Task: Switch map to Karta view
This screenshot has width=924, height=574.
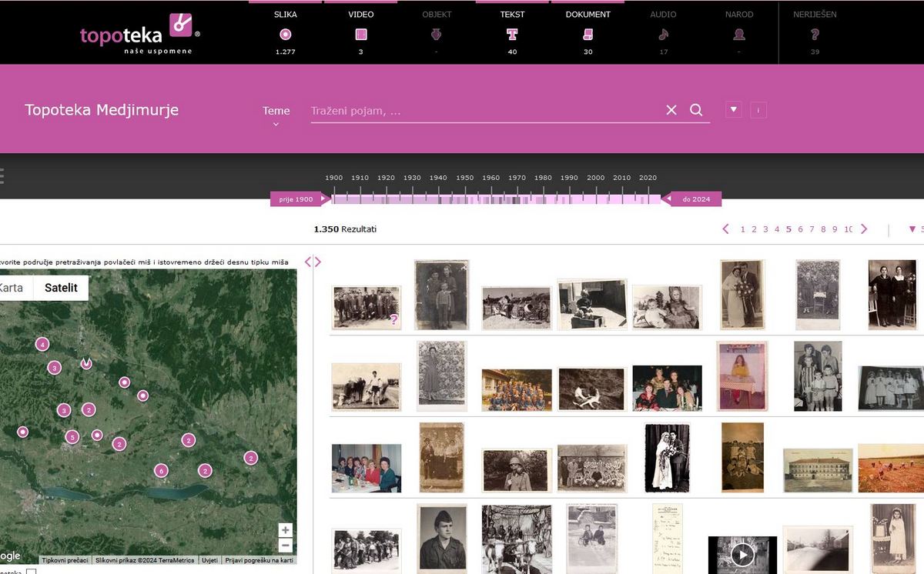Action: [11, 288]
